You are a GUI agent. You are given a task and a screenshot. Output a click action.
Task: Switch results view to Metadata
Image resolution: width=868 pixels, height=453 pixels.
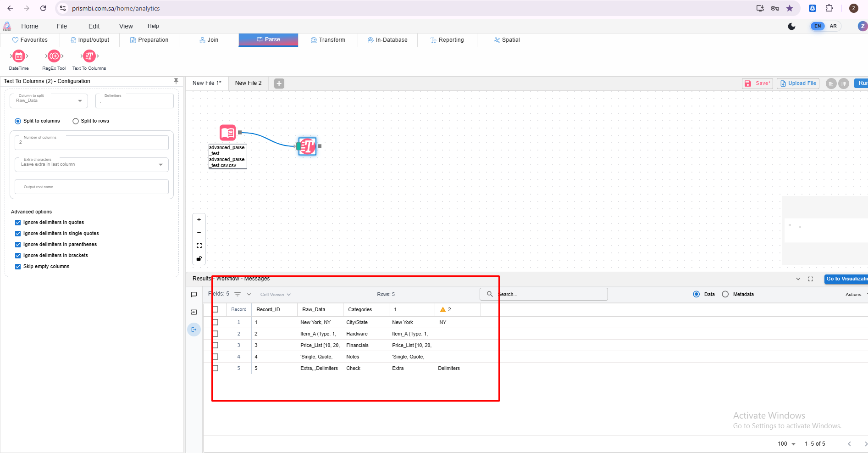(x=725, y=294)
